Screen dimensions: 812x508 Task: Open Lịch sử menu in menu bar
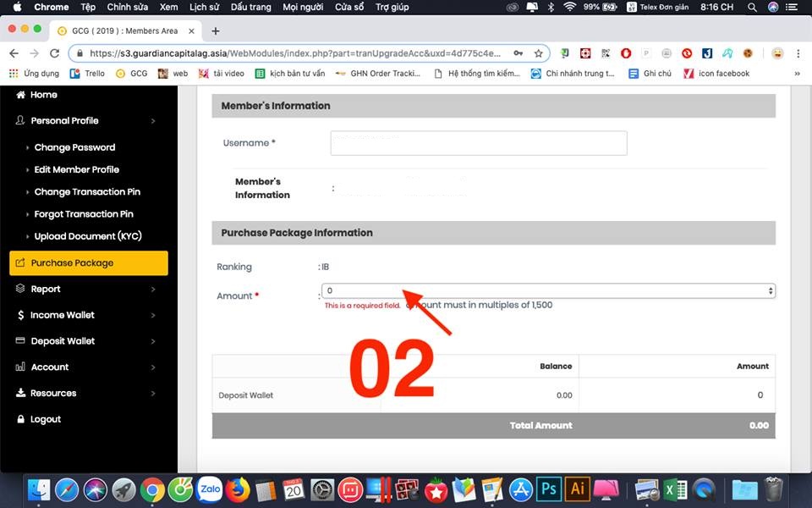(x=203, y=7)
